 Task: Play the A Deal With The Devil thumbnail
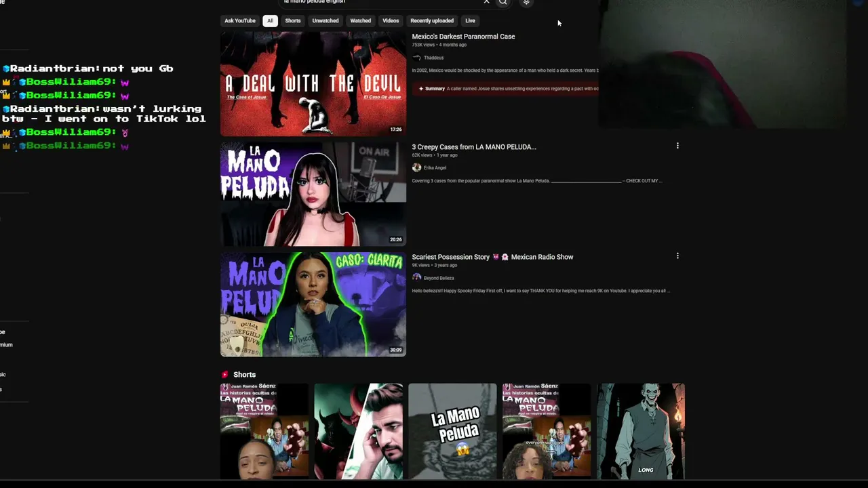pos(313,84)
